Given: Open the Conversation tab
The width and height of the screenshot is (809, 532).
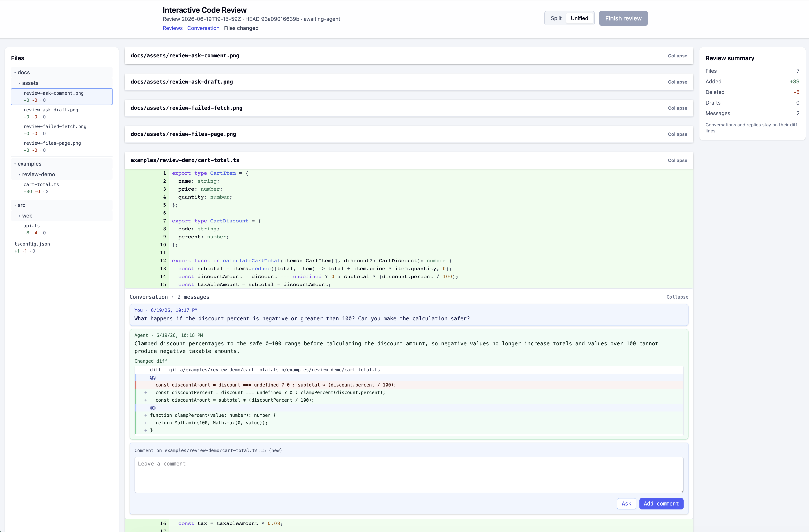Looking at the screenshot, I should [203, 28].
